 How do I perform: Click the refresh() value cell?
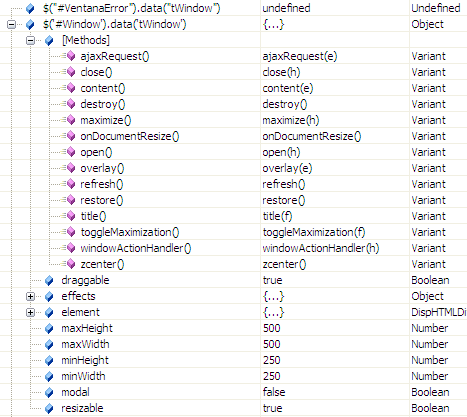335,184
